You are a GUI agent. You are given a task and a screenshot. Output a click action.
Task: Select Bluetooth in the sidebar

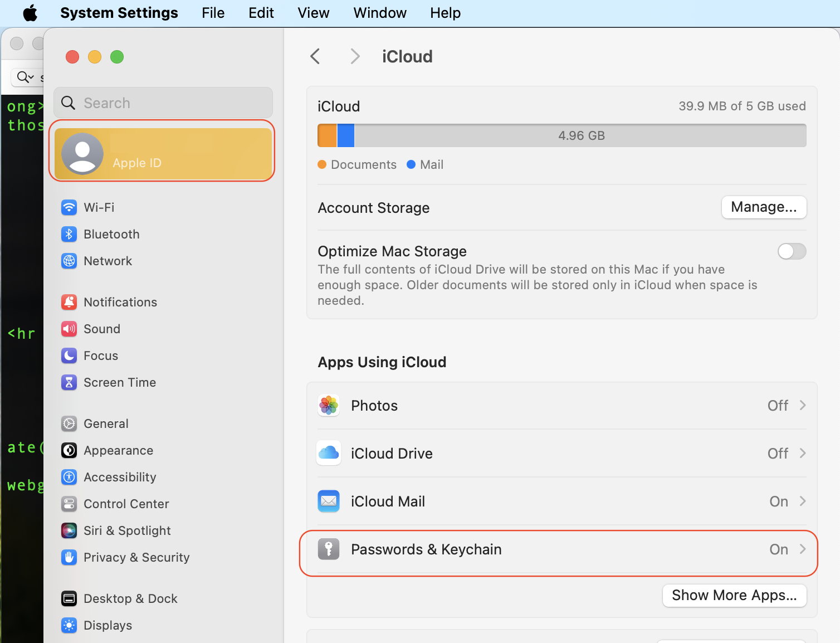pyautogui.click(x=111, y=234)
